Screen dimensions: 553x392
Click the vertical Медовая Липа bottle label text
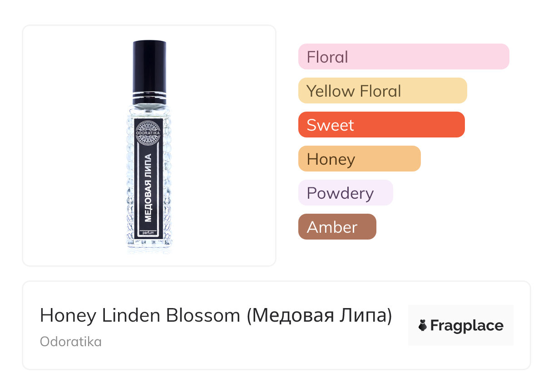click(x=149, y=188)
